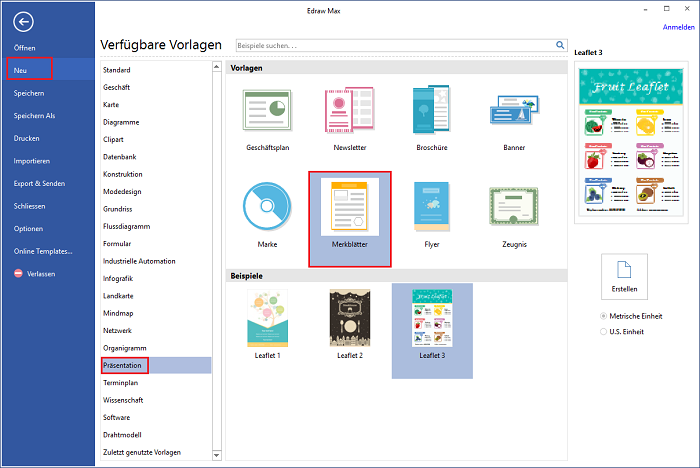Screen dimensions: 700x468
Task: Click the Fruit Leaflet preview image
Action: pos(631,142)
